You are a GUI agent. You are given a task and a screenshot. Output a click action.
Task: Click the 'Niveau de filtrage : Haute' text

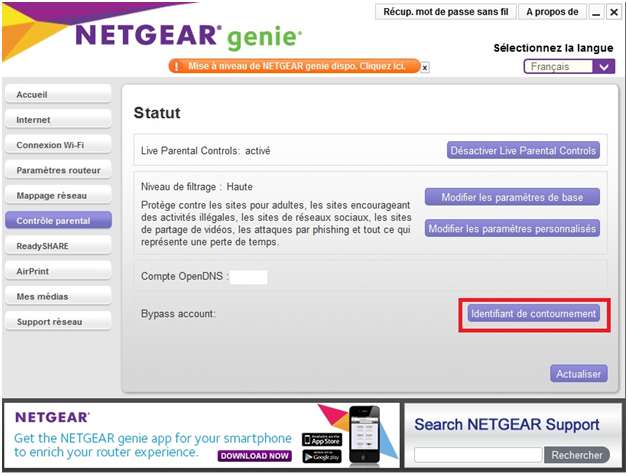197,187
